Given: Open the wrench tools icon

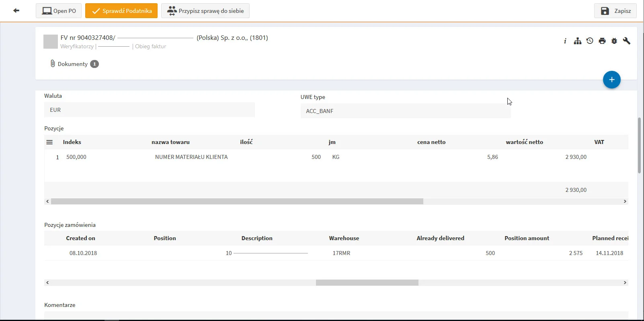Looking at the screenshot, I should point(627,41).
